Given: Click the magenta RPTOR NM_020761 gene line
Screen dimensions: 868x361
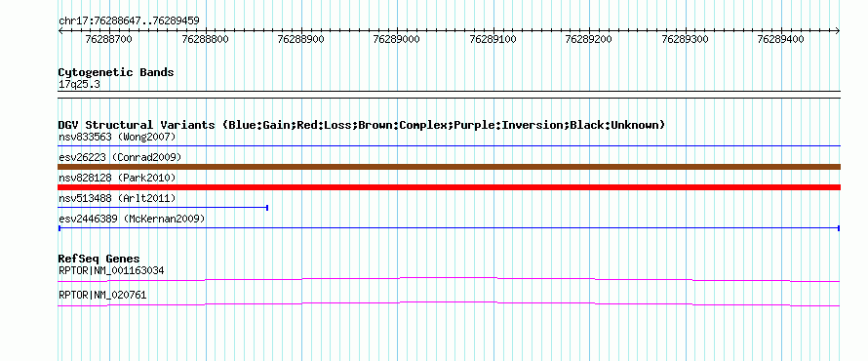Looking at the screenshot, I should pos(450,303).
